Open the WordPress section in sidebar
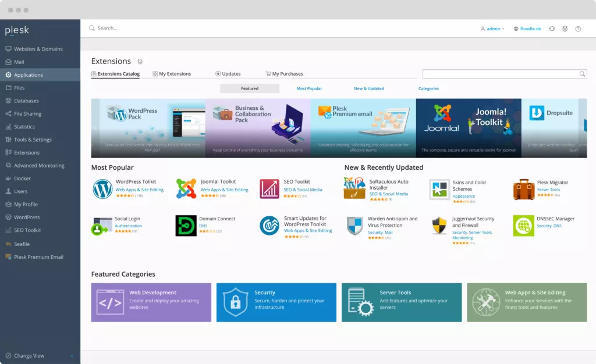 click(x=27, y=217)
